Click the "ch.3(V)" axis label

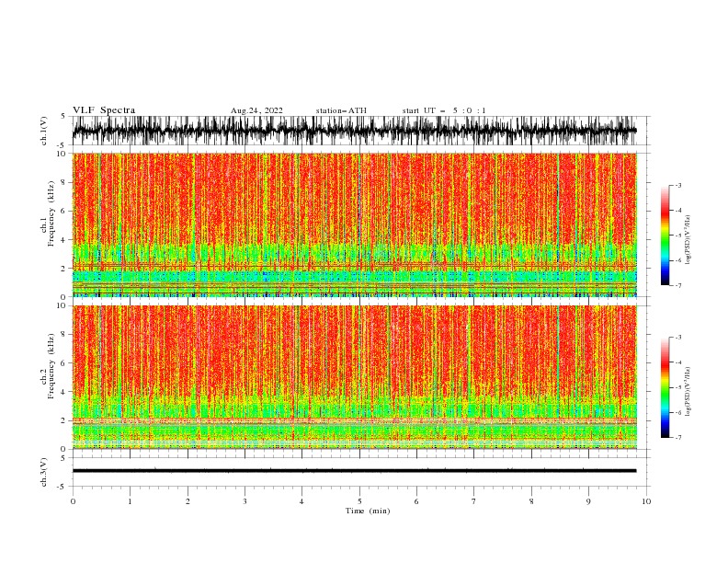[x=44, y=472]
